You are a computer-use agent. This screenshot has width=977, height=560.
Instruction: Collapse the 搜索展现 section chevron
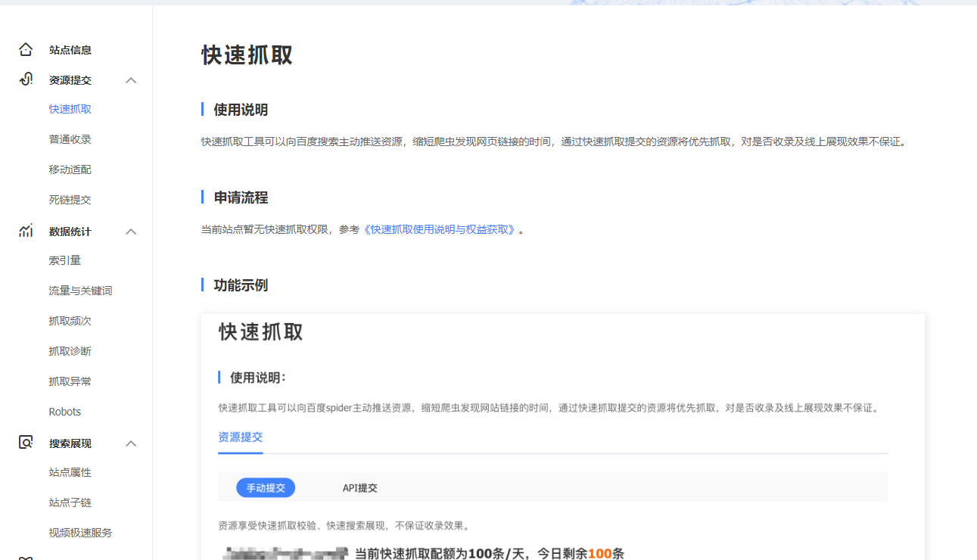click(x=131, y=443)
